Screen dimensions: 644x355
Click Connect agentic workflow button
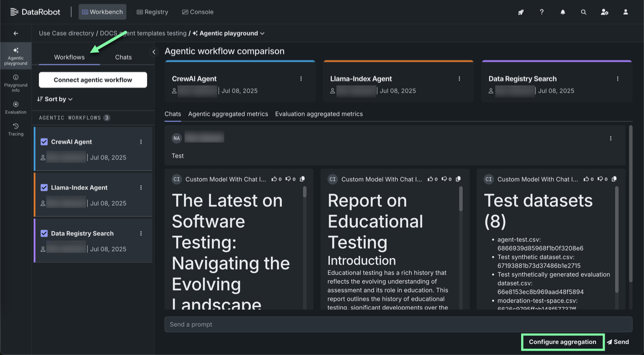click(x=93, y=80)
